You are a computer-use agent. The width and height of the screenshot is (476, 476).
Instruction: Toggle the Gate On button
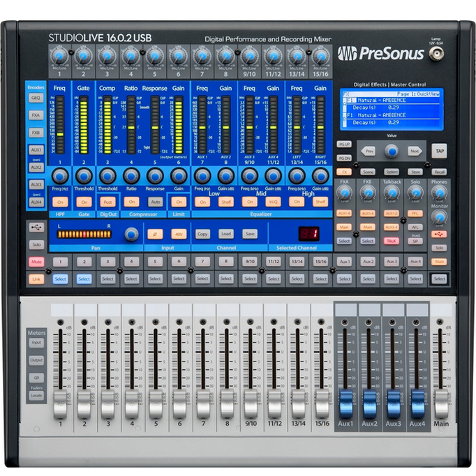(x=84, y=202)
